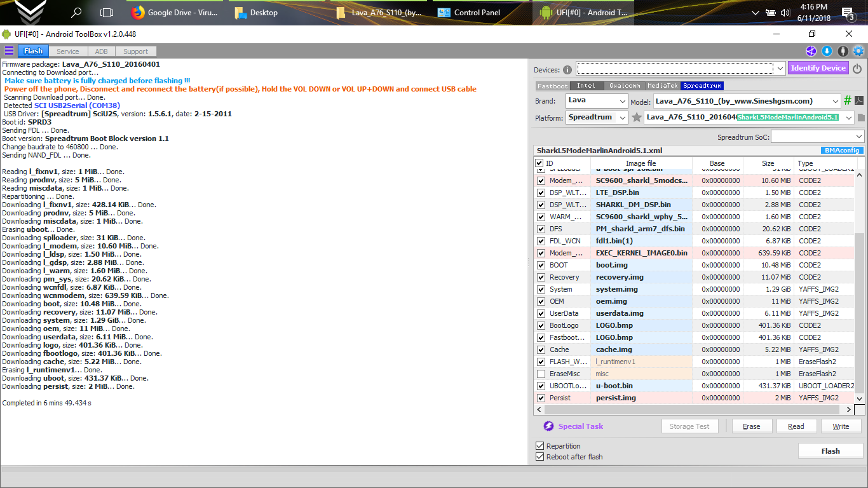Toggle Reboot after flash checkbox
Screen dimensions: 868x488
[540, 457]
